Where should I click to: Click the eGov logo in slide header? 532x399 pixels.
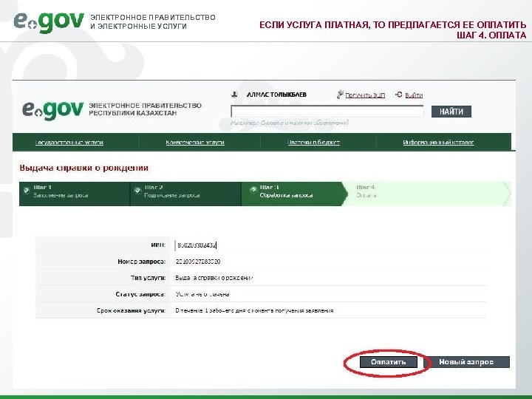tap(49, 21)
